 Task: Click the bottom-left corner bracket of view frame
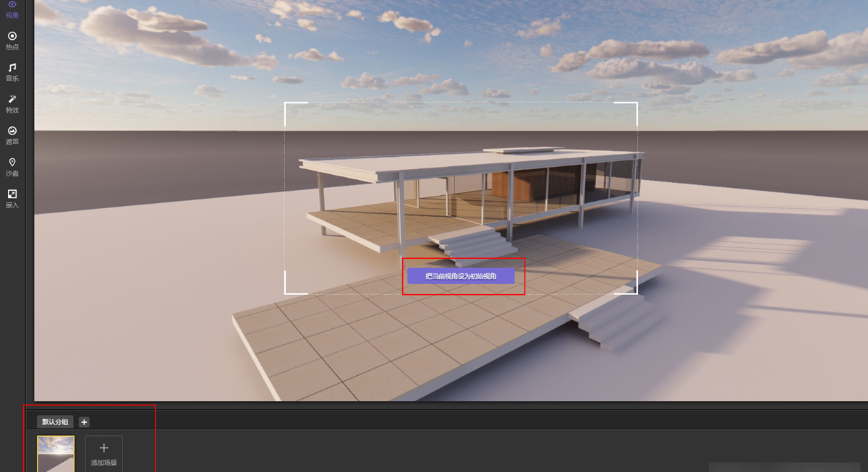[292, 286]
